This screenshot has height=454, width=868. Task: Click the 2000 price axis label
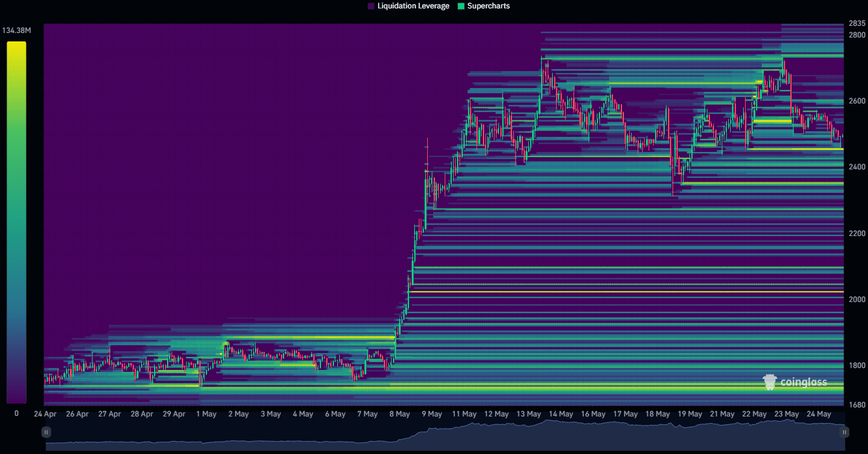tap(857, 299)
